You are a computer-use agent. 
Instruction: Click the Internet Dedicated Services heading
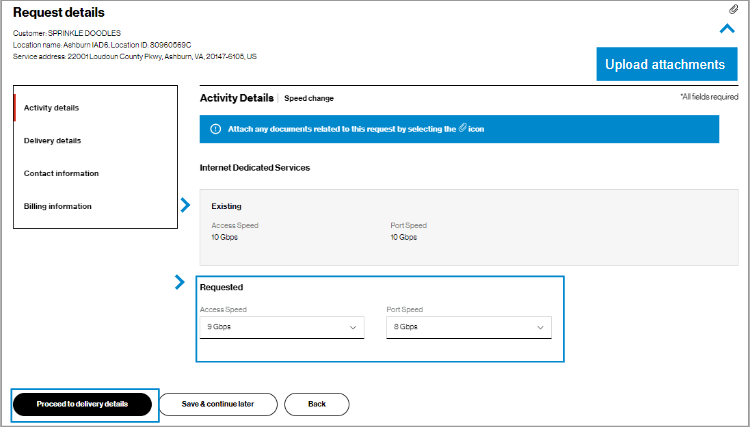click(255, 167)
